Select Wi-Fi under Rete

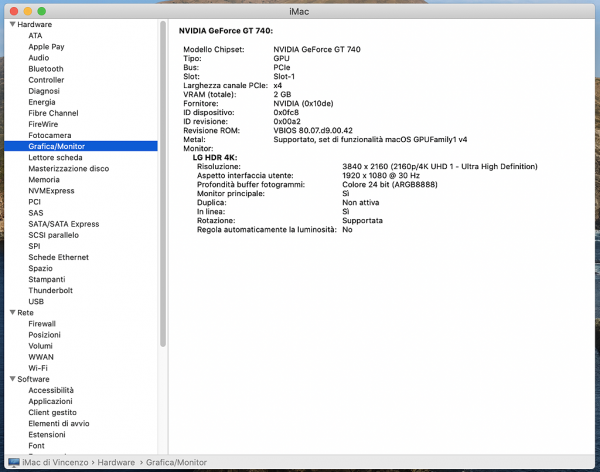[x=38, y=367]
